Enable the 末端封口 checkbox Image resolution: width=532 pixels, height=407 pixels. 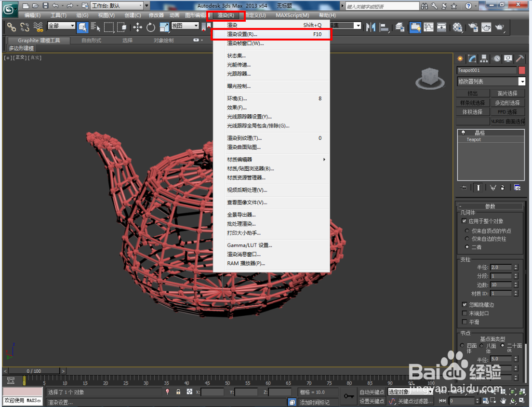coord(465,313)
